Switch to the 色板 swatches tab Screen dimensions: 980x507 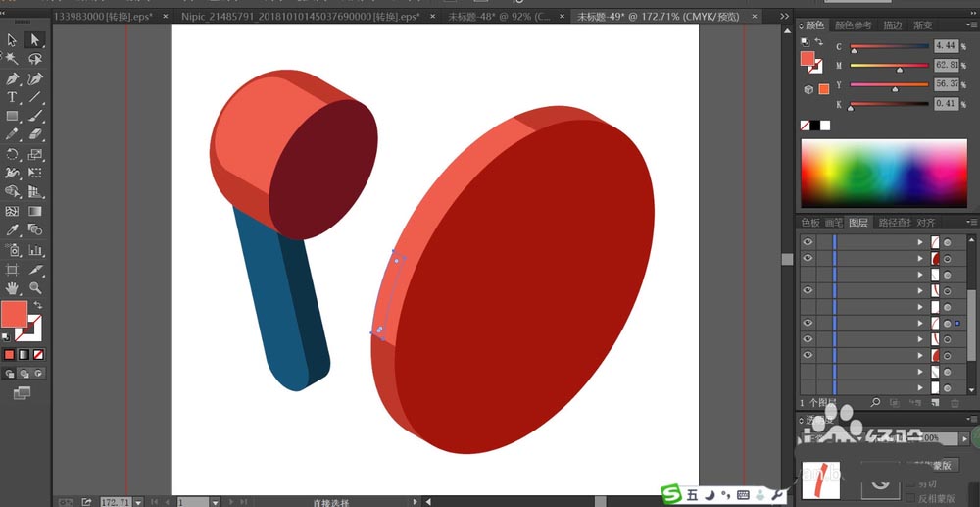(810, 222)
